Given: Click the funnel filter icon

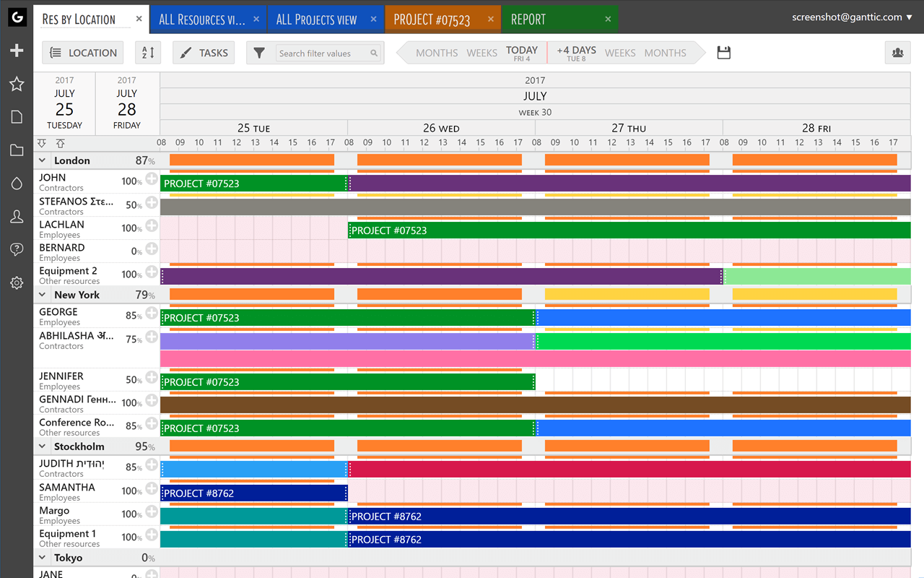Looking at the screenshot, I should [259, 53].
